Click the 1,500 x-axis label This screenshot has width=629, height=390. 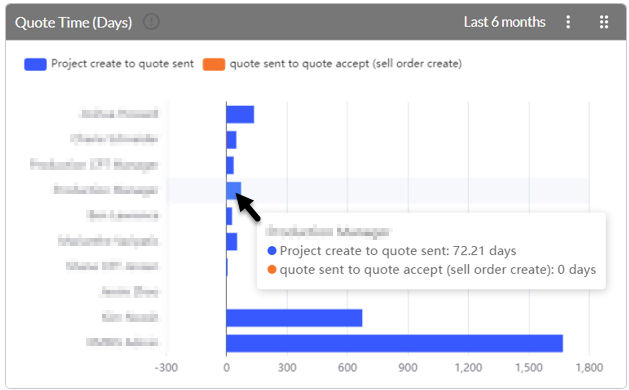tap(529, 368)
